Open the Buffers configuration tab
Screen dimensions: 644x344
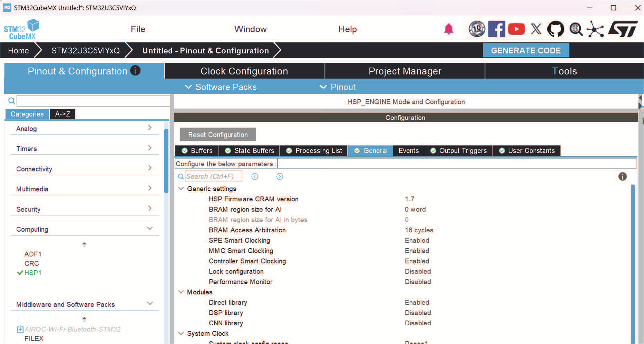(x=197, y=151)
